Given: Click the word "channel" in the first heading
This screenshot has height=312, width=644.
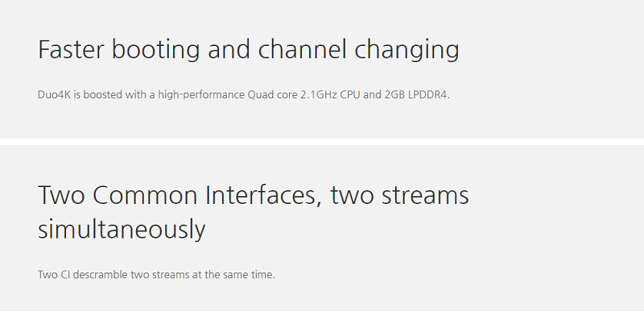Looking at the screenshot, I should coord(302,49).
